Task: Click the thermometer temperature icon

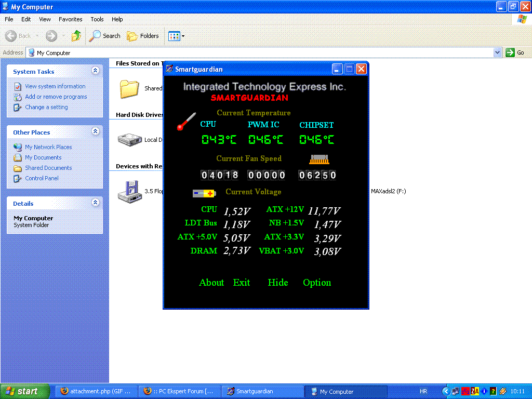Action: (186, 121)
